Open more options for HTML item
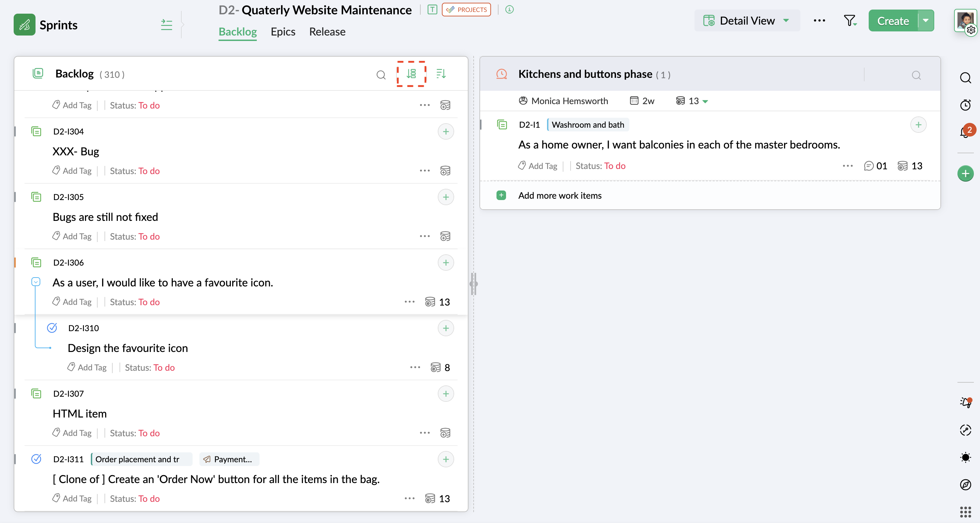 pyautogui.click(x=424, y=433)
